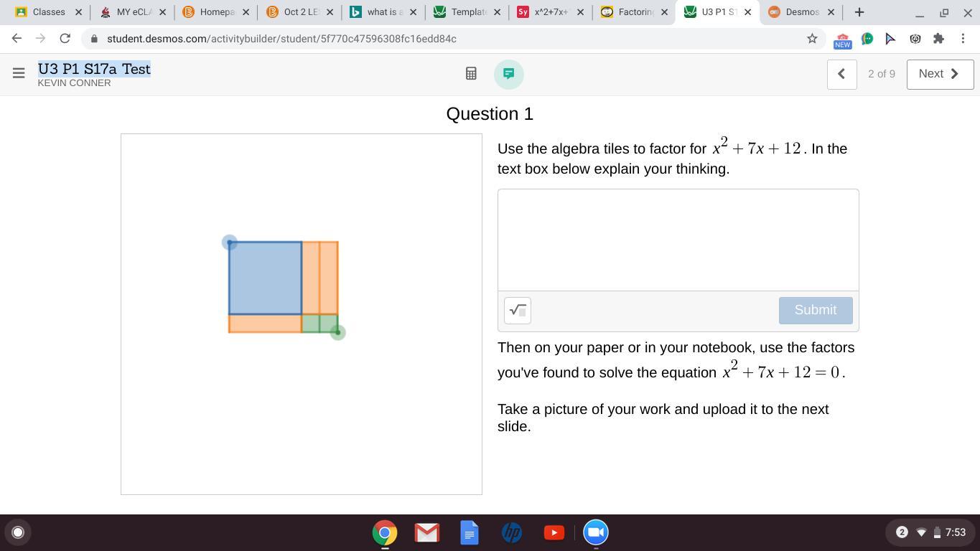Go to the previous slide
This screenshot has width=980, height=551.
click(841, 74)
